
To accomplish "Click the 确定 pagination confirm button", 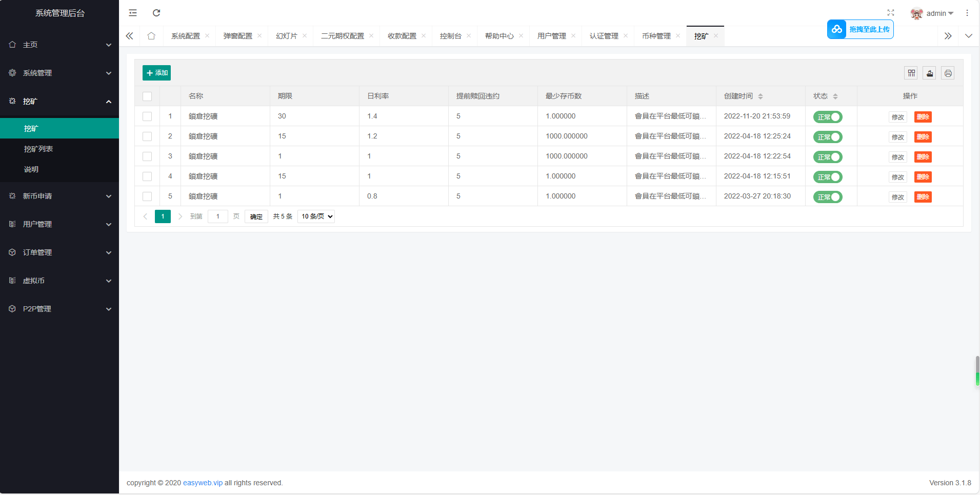I will tap(256, 216).
